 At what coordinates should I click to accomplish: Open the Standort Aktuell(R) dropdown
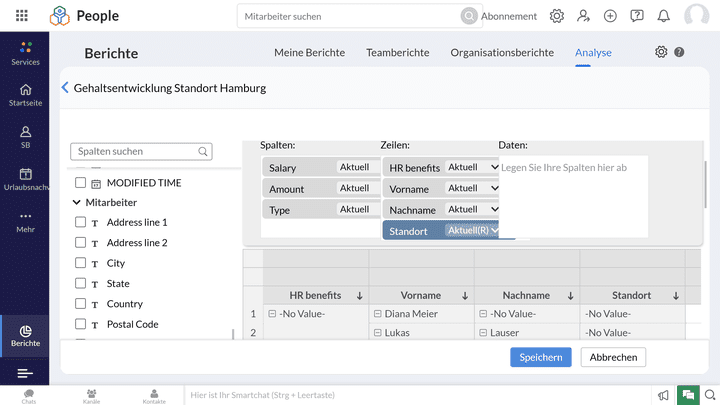[472, 230]
